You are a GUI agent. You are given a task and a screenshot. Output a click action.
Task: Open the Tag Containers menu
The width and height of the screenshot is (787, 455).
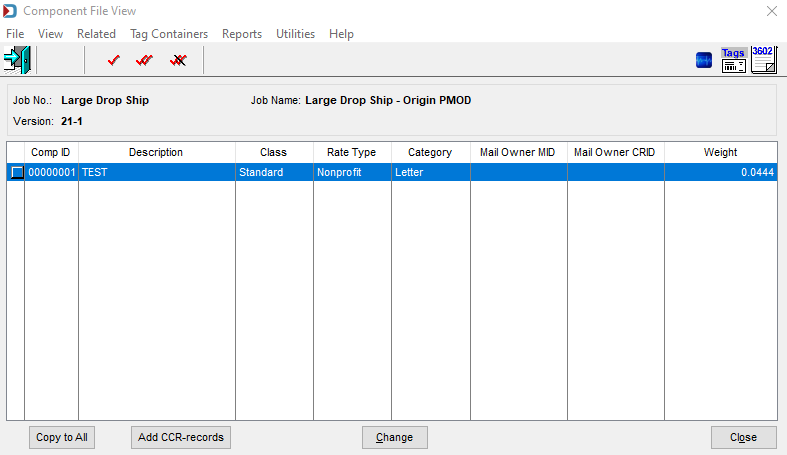click(169, 34)
